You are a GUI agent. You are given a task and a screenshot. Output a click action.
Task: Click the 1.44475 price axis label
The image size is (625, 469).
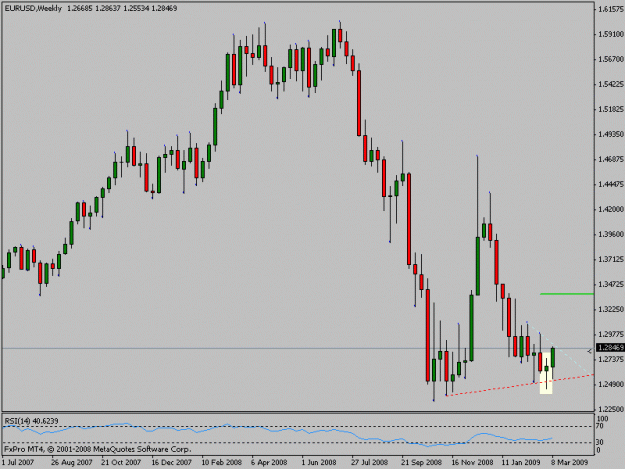[611, 184]
